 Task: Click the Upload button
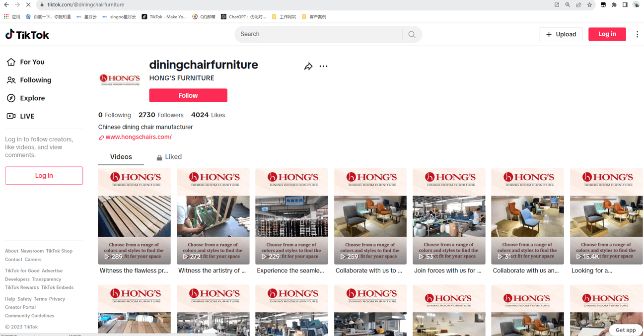tap(561, 34)
